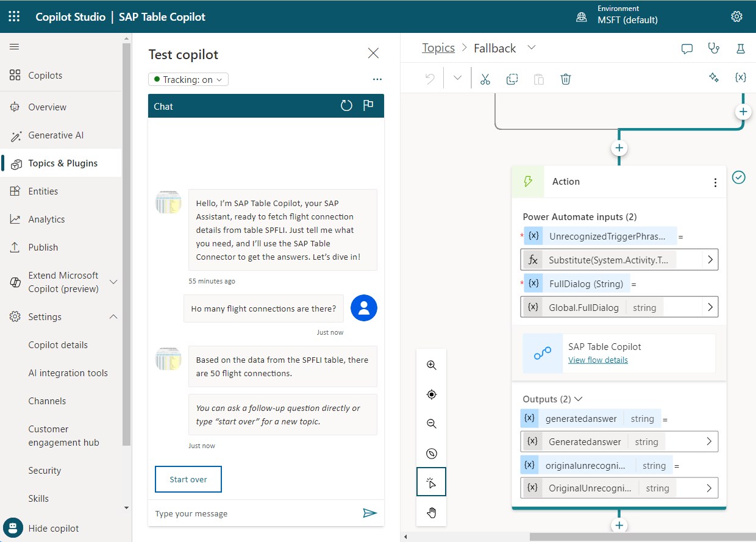Click the sidebar vertical scrollbar
The image size is (756, 542).
point(127,244)
